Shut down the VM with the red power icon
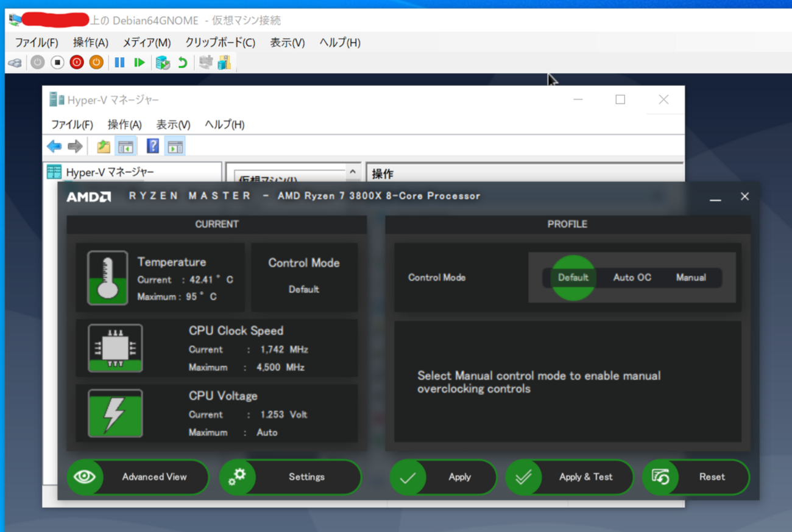792x532 pixels. tap(77, 62)
